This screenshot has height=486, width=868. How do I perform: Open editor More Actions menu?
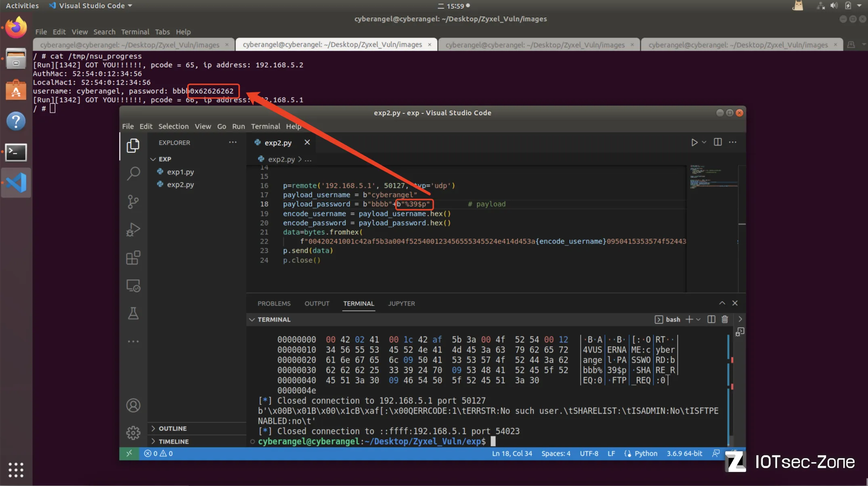click(732, 142)
